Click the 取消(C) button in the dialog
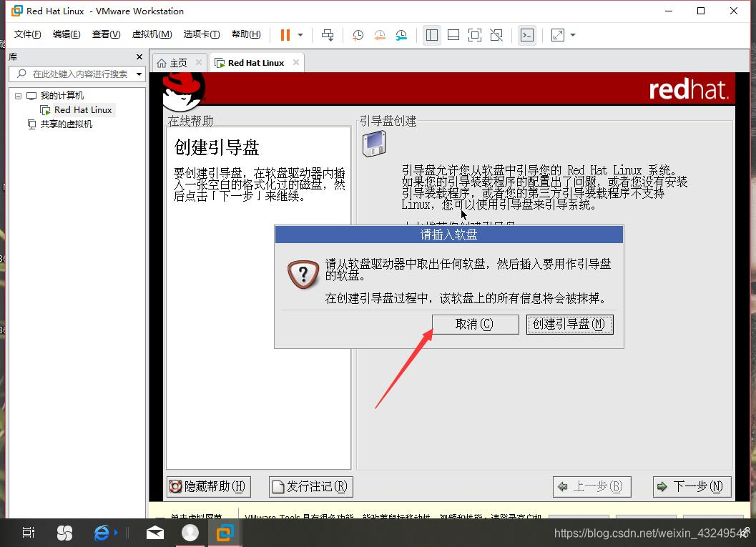This screenshot has height=547, width=756. pyautogui.click(x=476, y=325)
